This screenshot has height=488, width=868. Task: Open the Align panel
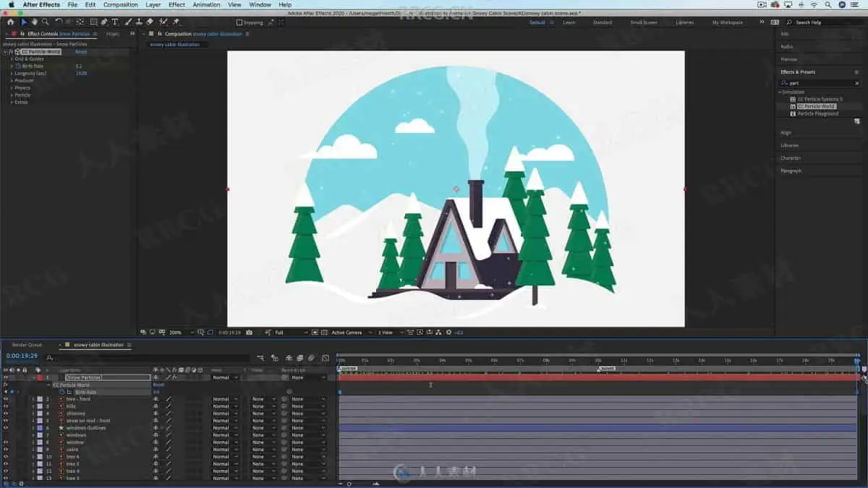click(786, 133)
